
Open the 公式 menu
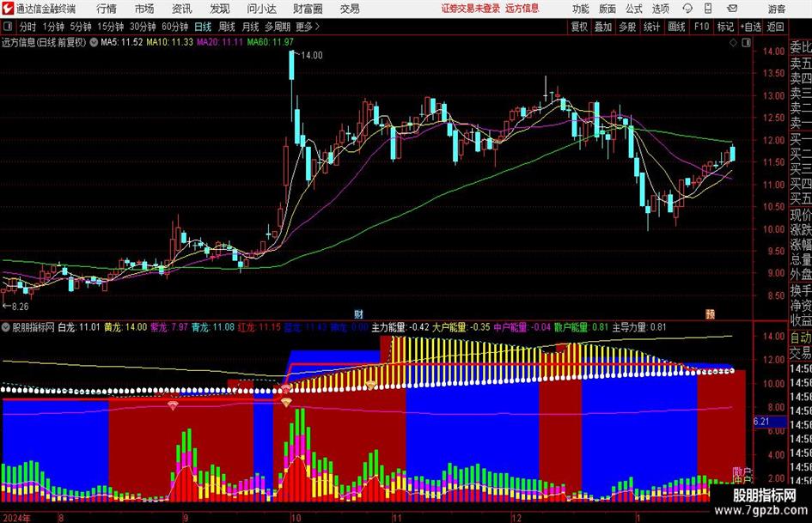[634, 9]
